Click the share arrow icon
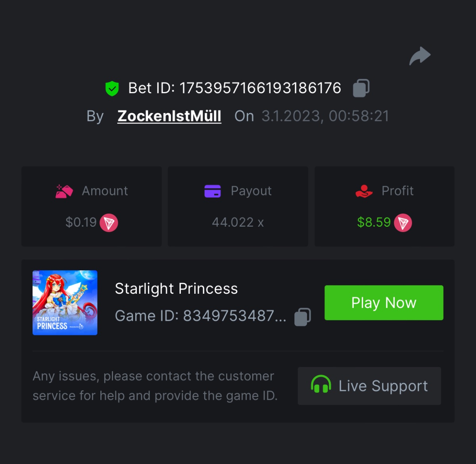 [x=420, y=56]
